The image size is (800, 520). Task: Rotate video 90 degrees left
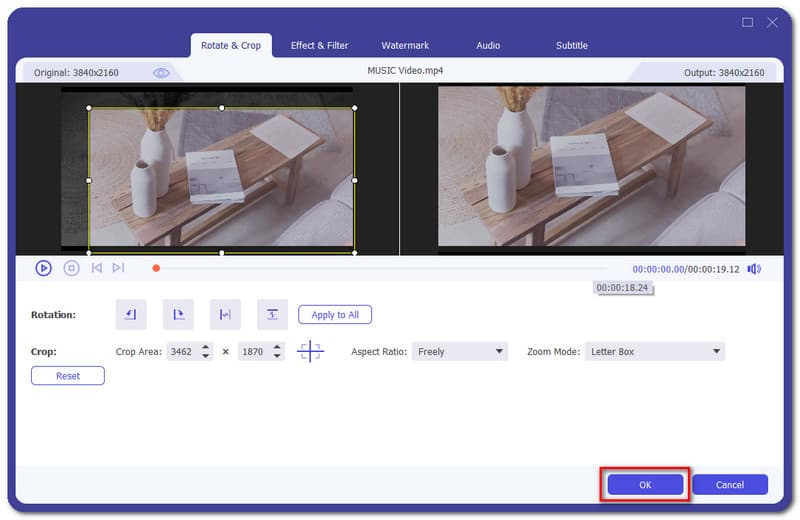point(131,314)
